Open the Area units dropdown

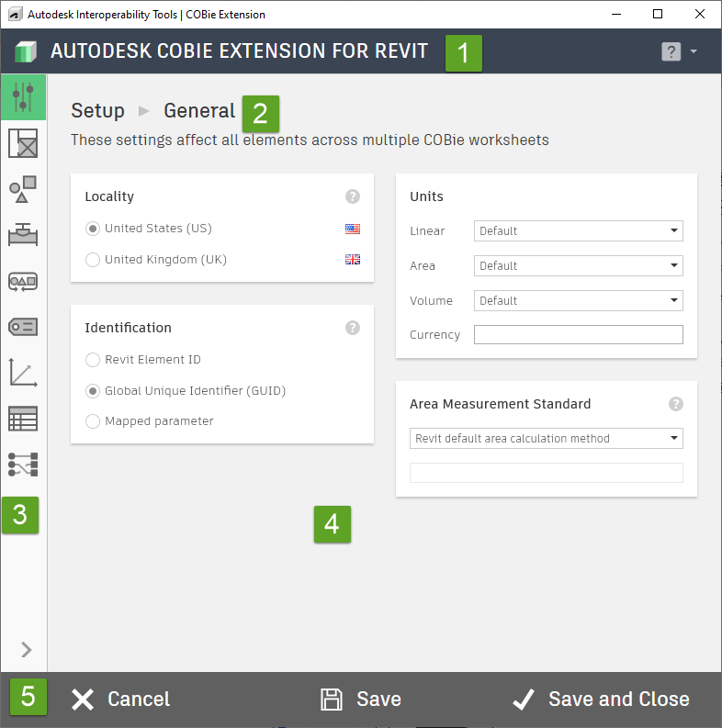(579, 265)
